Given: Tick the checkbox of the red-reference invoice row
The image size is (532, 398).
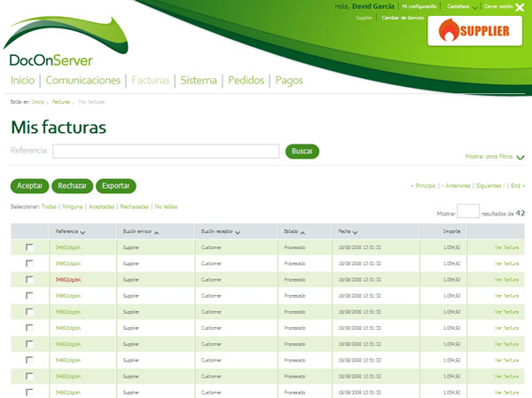Looking at the screenshot, I should 29,279.
